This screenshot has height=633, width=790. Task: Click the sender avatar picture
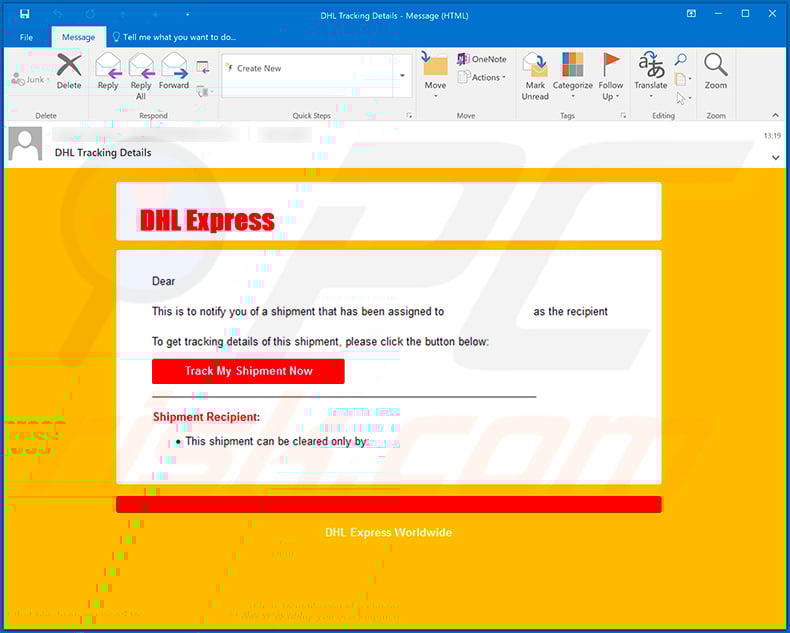coord(26,144)
